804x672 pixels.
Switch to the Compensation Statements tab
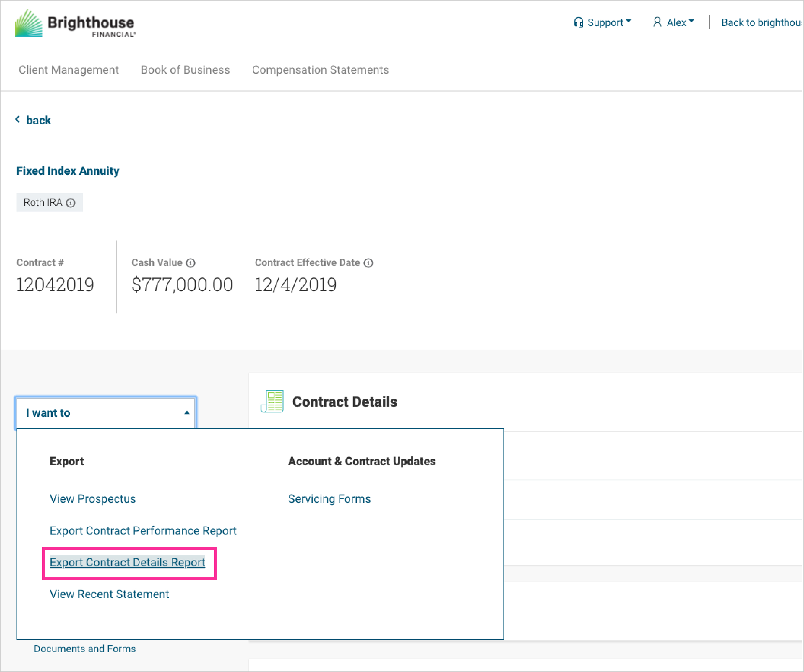click(320, 70)
